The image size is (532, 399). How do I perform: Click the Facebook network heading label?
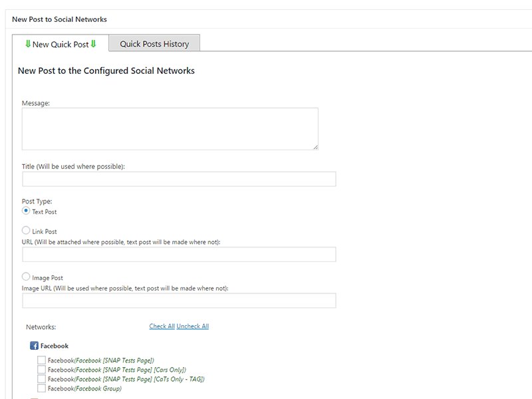point(55,346)
